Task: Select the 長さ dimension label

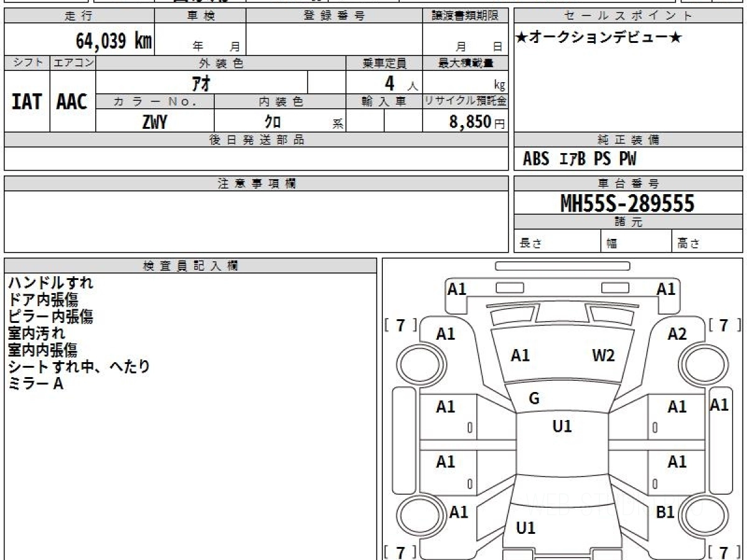Action: 530,243
